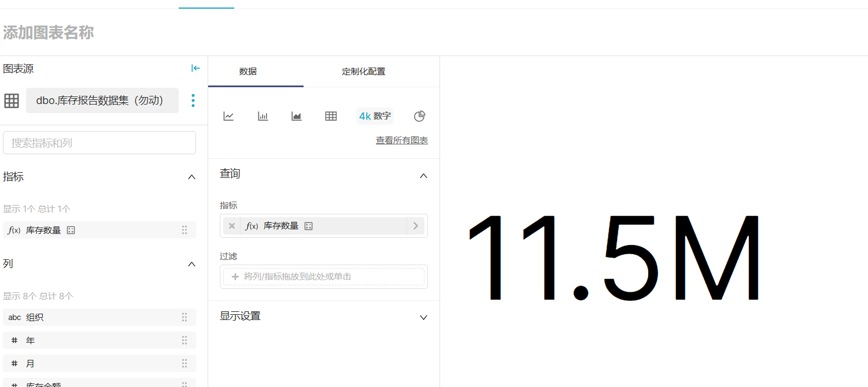The height and width of the screenshot is (387, 868).
Task: Click the dbo.库存报告数据集 dataset name
Action: tap(102, 101)
